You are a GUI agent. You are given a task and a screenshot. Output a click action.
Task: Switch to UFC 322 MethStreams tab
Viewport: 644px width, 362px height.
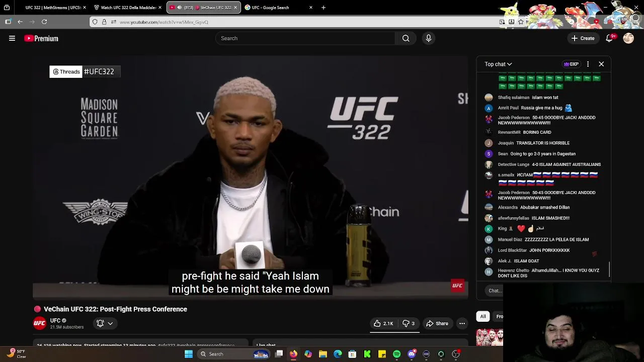52,8
